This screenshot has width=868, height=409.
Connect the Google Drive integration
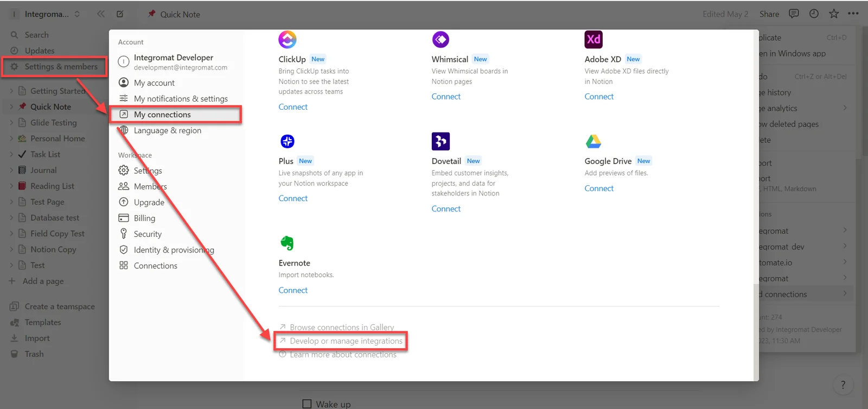599,188
